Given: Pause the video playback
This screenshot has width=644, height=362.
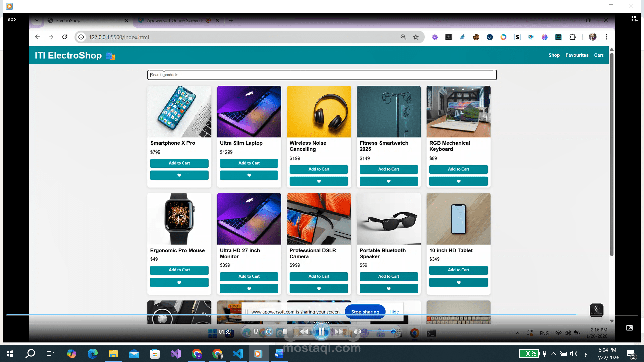Looking at the screenshot, I should [321, 331].
